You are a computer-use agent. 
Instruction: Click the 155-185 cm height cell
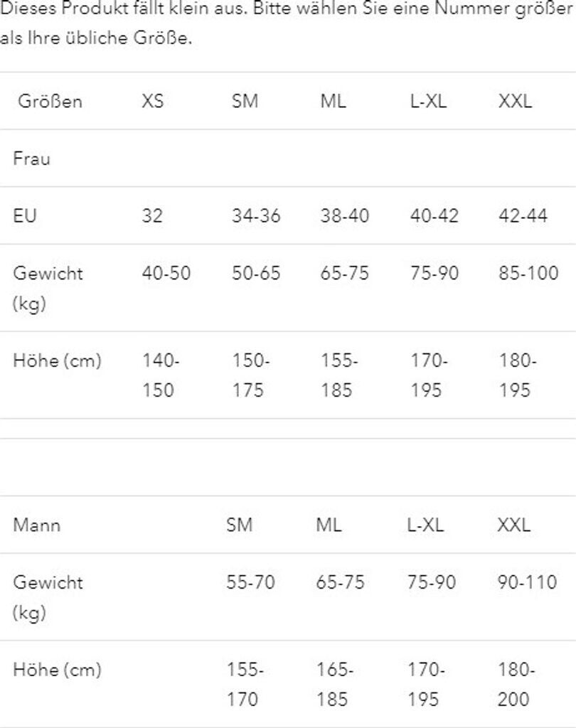tap(338, 375)
